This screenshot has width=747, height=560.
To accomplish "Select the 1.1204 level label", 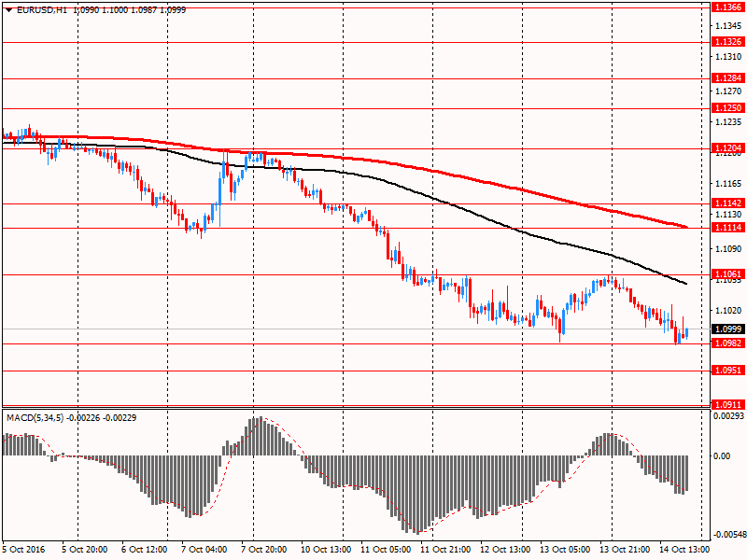I will [726, 148].
